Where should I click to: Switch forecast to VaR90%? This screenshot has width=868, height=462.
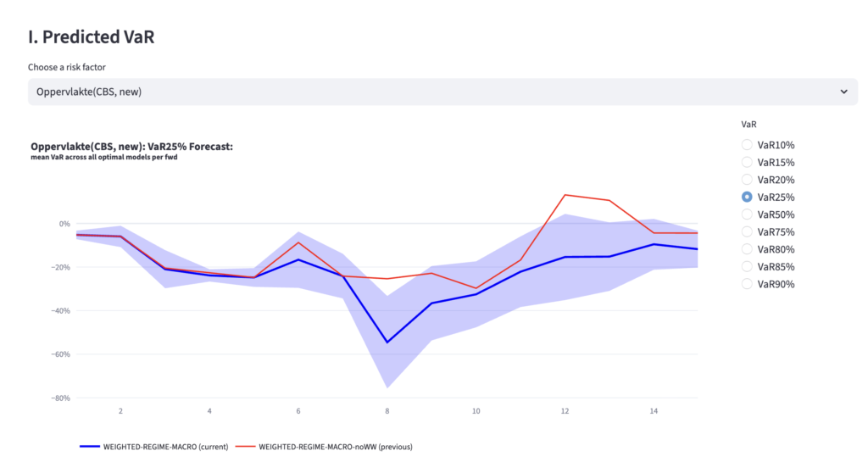[x=747, y=284]
